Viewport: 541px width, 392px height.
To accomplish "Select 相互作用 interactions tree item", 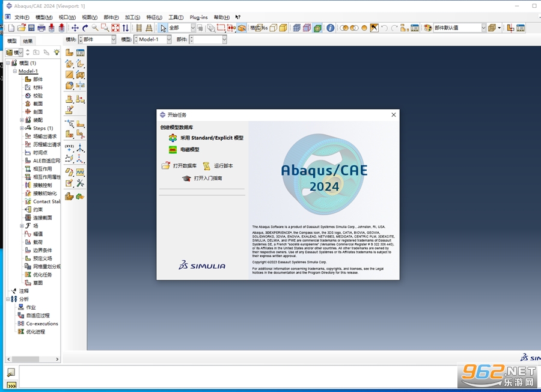I will [x=38, y=169].
